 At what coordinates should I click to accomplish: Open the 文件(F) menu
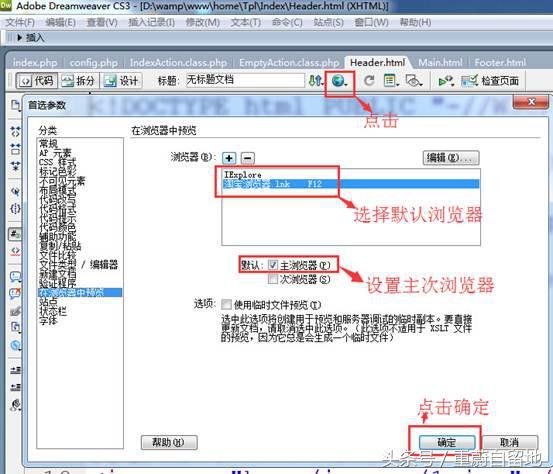click(20, 23)
